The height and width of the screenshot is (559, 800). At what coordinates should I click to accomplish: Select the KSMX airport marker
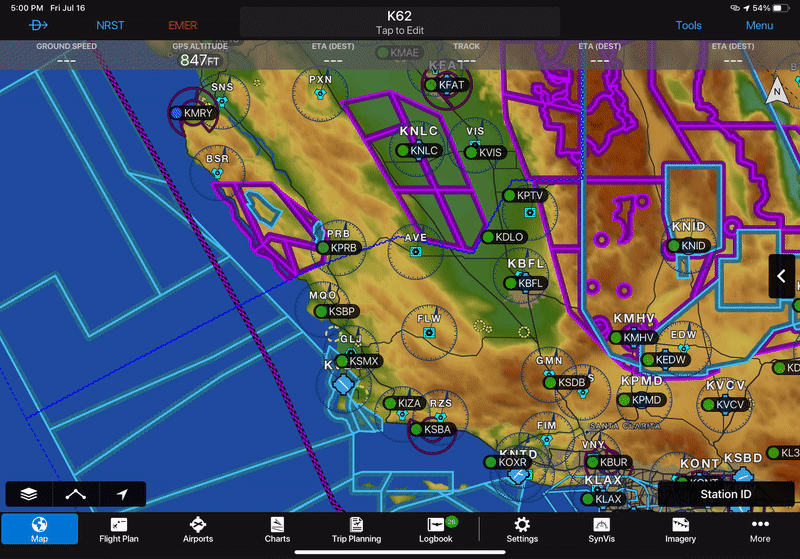pyautogui.click(x=358, y=361)
